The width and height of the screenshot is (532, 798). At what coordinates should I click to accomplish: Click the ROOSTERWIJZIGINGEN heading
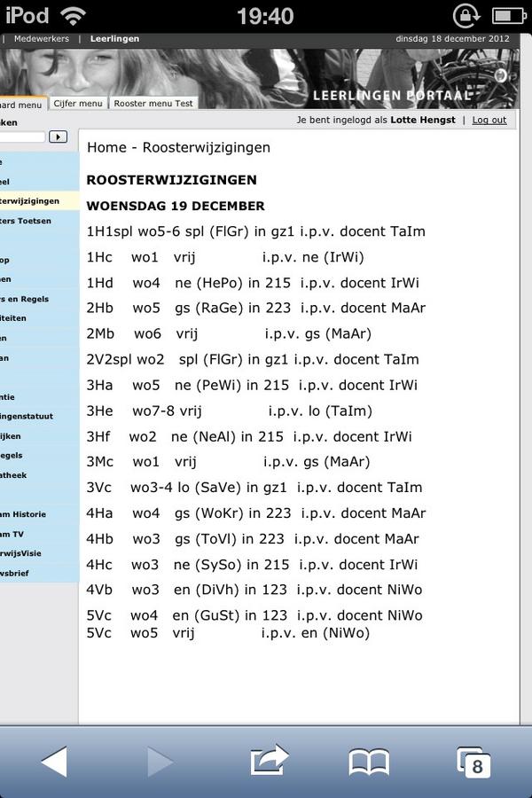click(171, 180)
